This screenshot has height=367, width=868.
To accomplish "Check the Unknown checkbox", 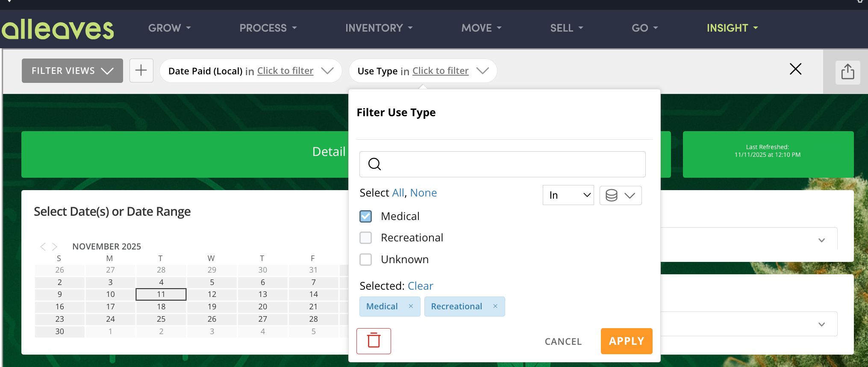I will [366, 259].
